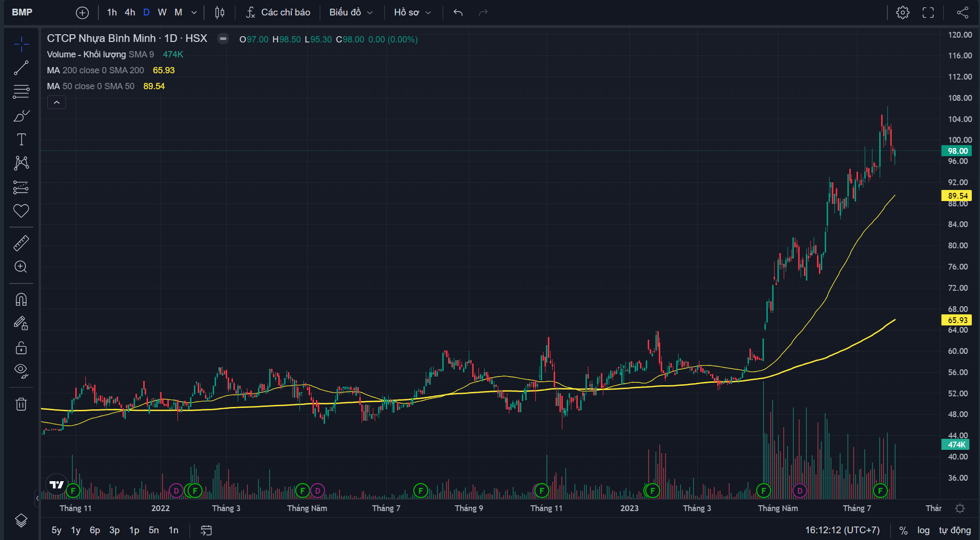Toggle log scale on price axis
980x540 pixels.
tap(923, 530)
